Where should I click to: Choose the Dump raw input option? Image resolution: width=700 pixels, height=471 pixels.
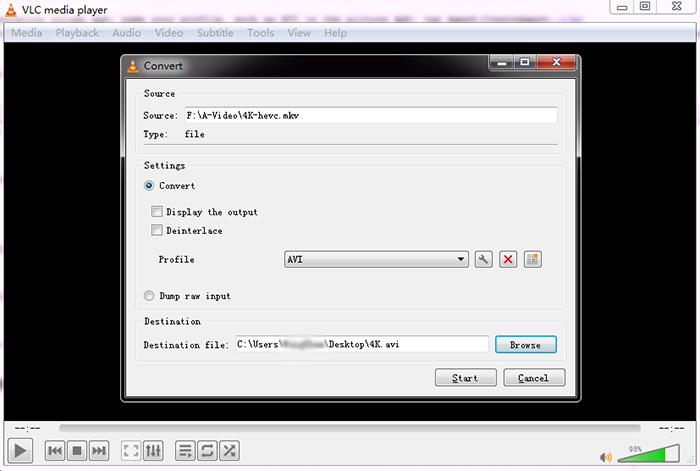point(150,296)
